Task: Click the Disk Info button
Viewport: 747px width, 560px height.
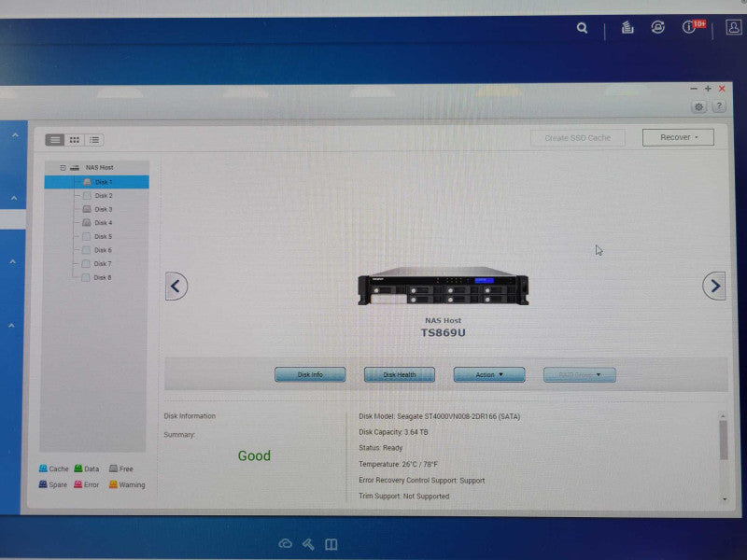Action: 310,375
